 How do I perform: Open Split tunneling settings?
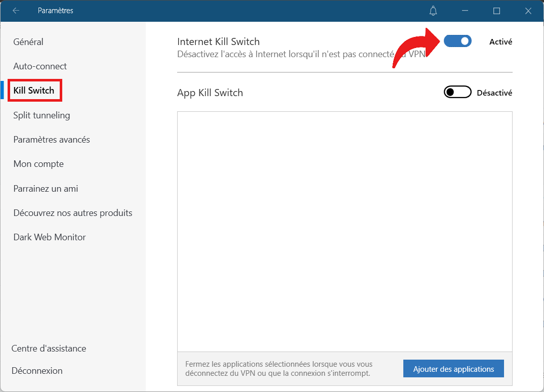[x=41, y=115]
